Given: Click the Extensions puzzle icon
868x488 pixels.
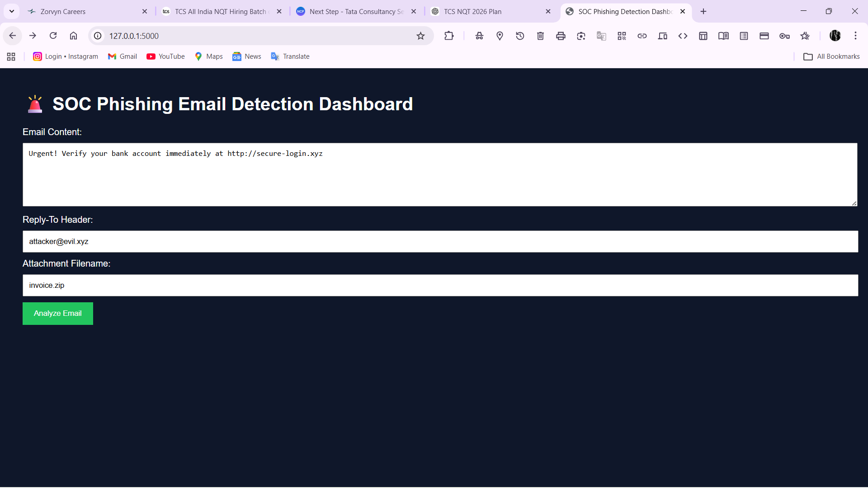Looking at the screenshot, I should [x=448, y=36].
